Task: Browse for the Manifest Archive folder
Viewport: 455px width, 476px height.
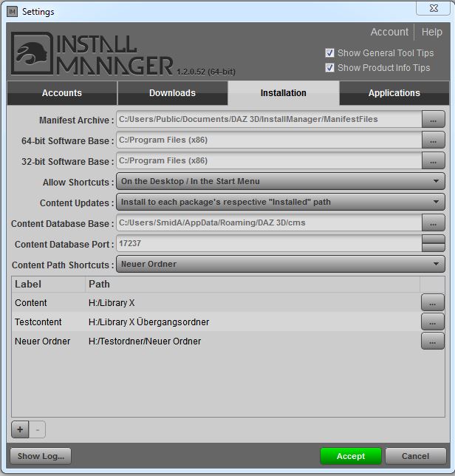Action: pos(433,119)
